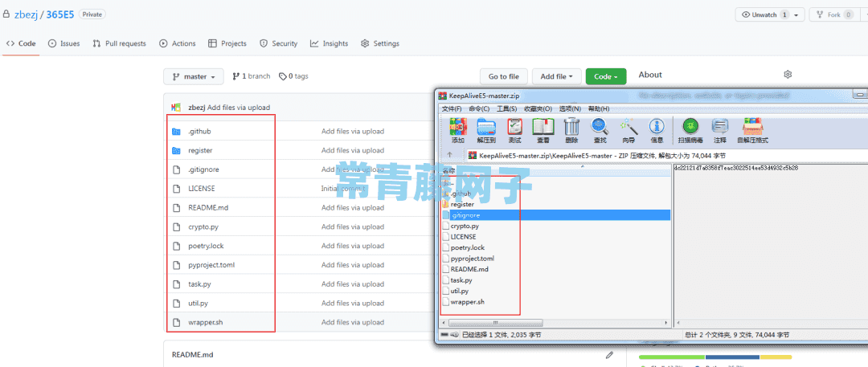Click the register folder icon on GitHub

tap(176, 150)
